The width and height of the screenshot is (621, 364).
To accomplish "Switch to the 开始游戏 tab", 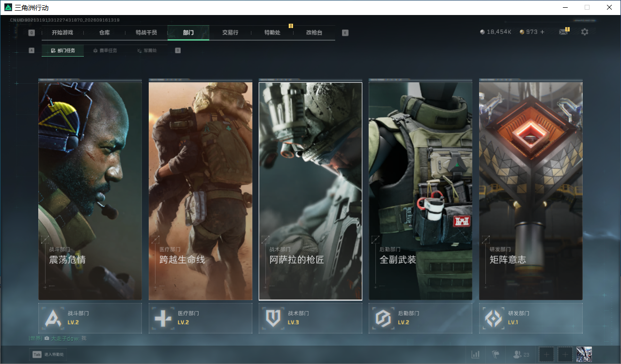I will point(62,33).
